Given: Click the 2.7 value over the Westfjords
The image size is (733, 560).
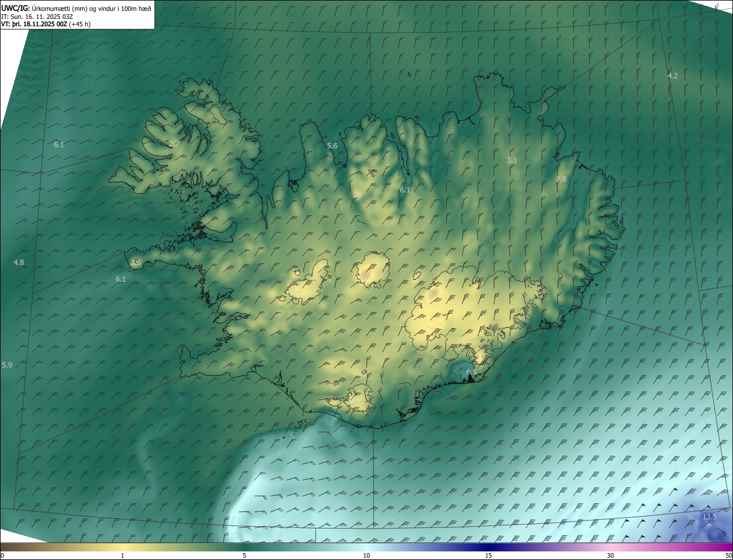Looking at the screenshot, I should point(174,144).
